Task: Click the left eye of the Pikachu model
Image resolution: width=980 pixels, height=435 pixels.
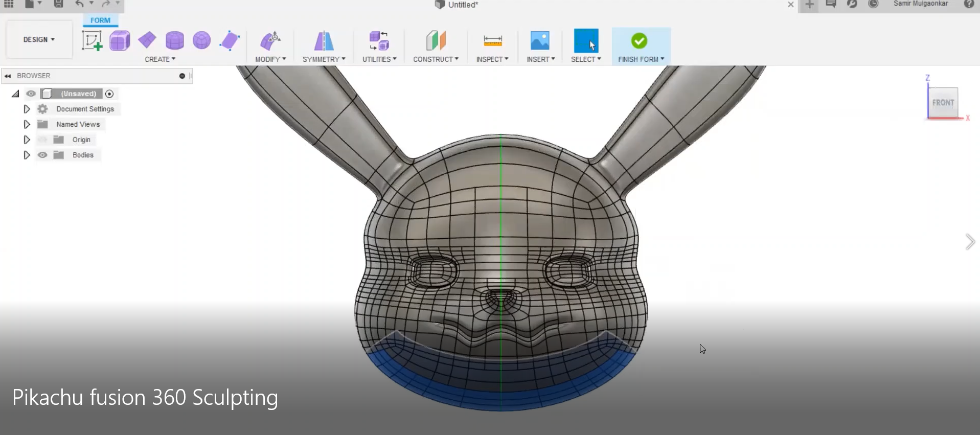Action: point(434,271)
